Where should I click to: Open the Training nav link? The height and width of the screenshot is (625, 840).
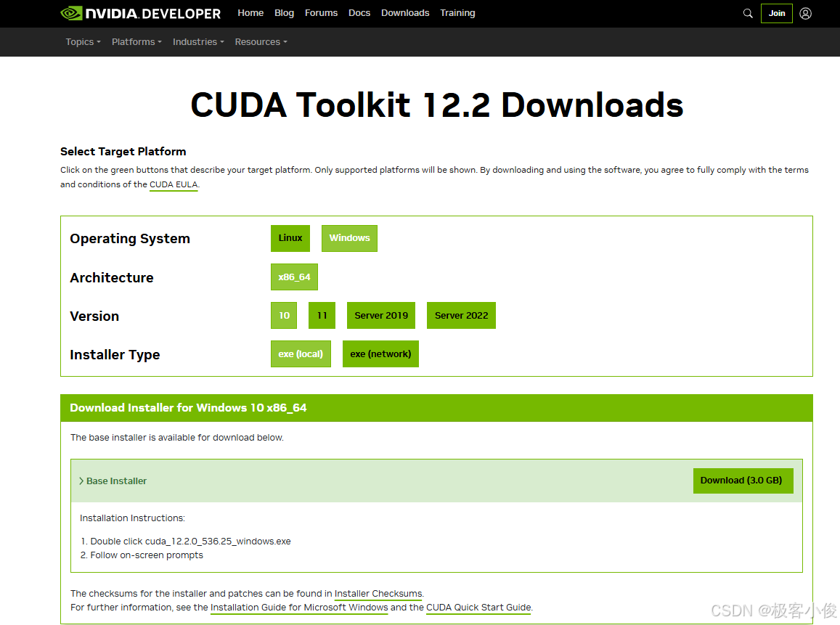click(x=457, y=13)
